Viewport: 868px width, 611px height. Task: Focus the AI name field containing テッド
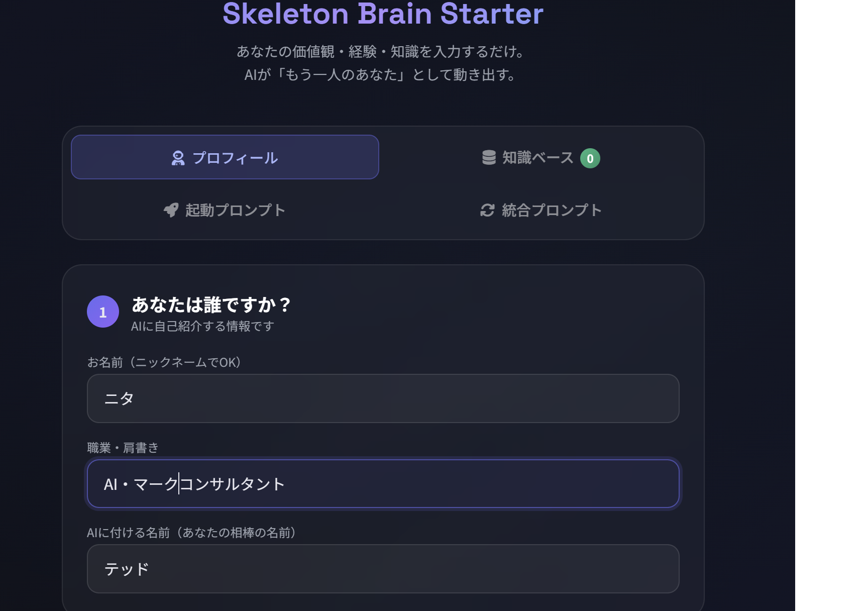click(x=383, y=569)
